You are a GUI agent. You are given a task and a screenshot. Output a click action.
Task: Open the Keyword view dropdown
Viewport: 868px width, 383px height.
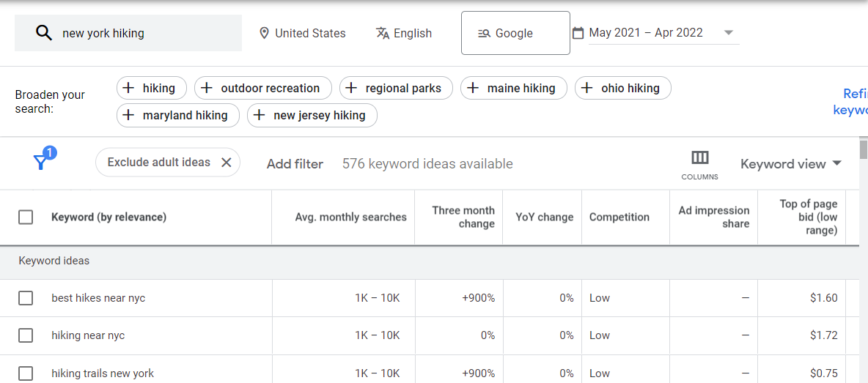pos(790,164)
